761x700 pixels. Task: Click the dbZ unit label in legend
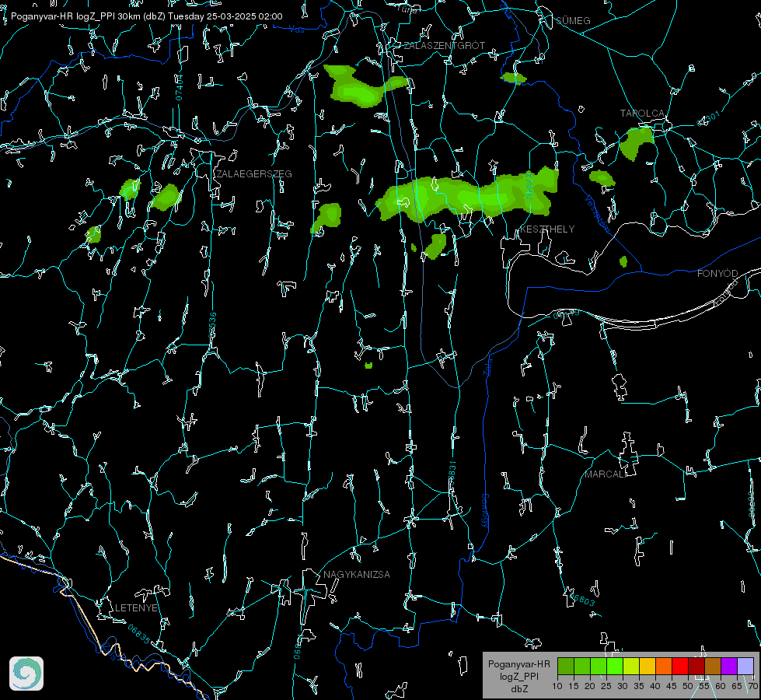[518, 689]
